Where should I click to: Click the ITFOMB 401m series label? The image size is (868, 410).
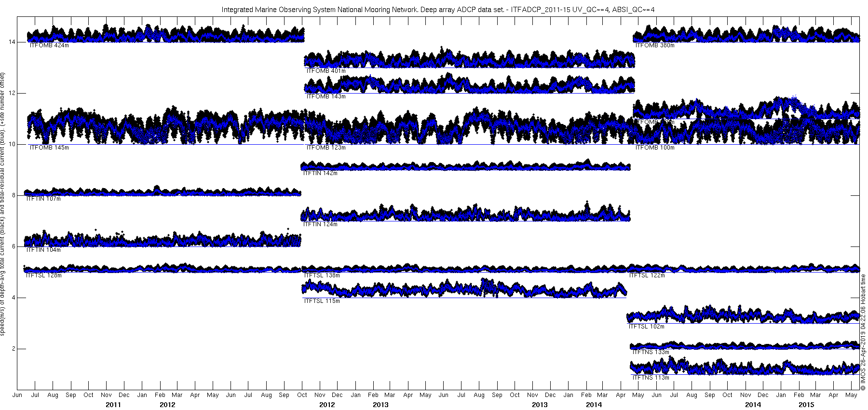[x=326, y=71]
